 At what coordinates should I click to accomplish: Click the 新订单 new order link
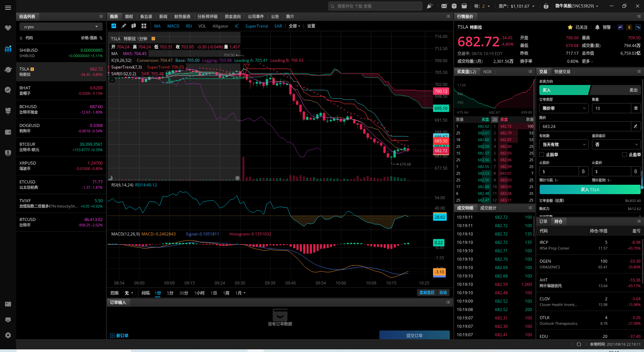[119, 336]
